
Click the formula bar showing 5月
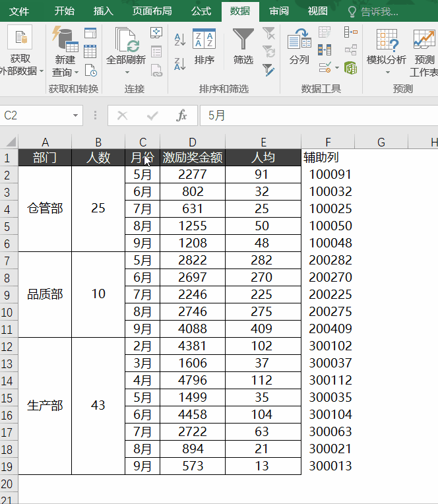[x=319, y=115]
